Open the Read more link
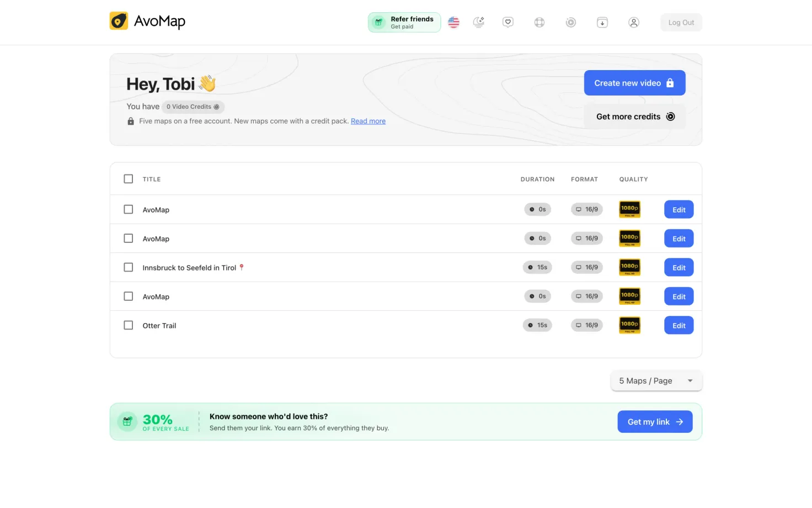Viewport: 812px width, 508px height. click(368, 121)
